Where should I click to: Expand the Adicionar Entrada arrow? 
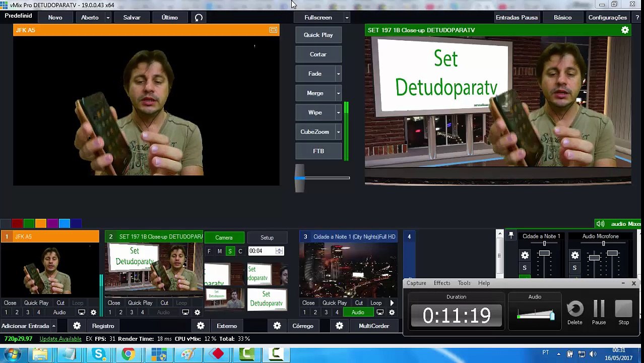pos(53,326)
